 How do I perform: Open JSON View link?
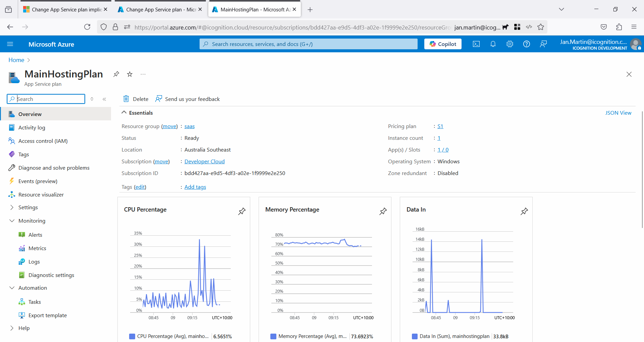click(618, 113)
